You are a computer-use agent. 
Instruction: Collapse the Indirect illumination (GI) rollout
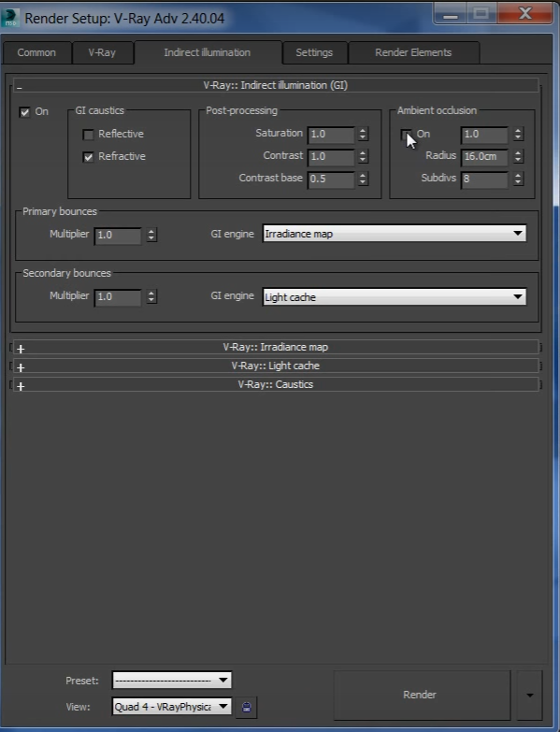point(276,85)
